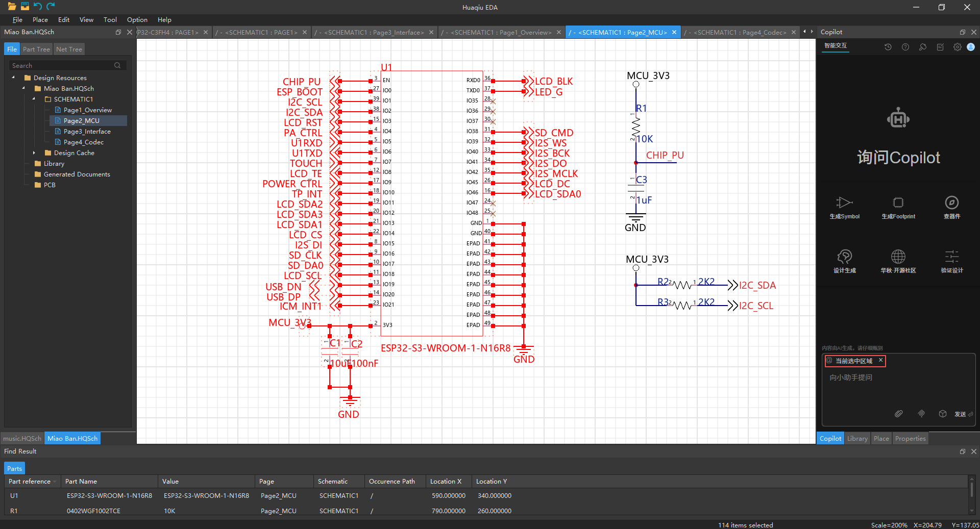This screenshot has height=529, width=980.
Task: Start a new Copilot note/chat icon
Action: (x=940, y=47)
